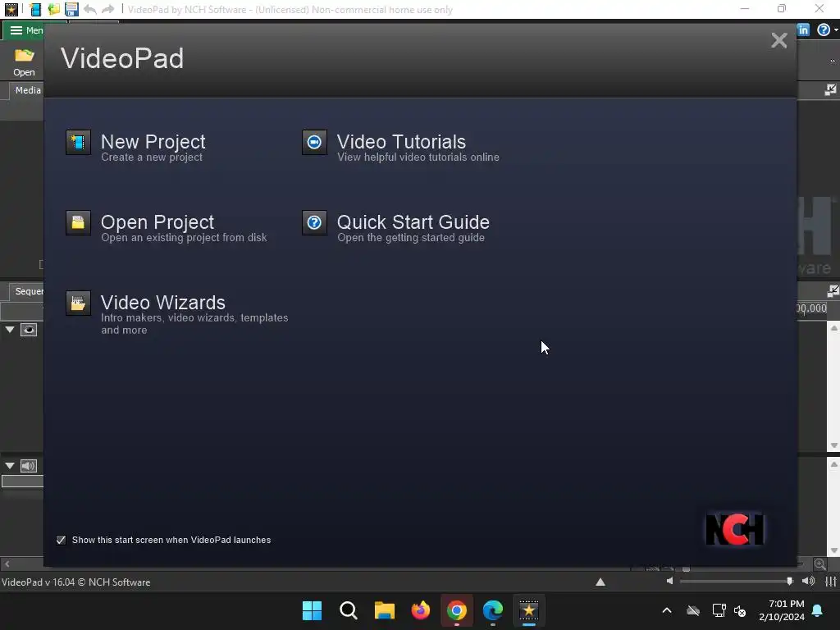Pop out the Sequence panel
Viewport: 840px width, 630px height.
coord(833,291)
